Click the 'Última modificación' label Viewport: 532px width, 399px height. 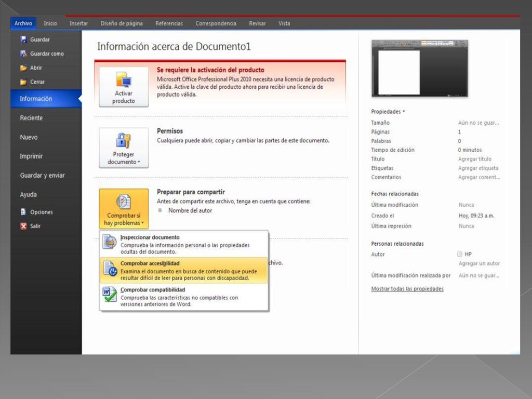click(x=395, y=205)
